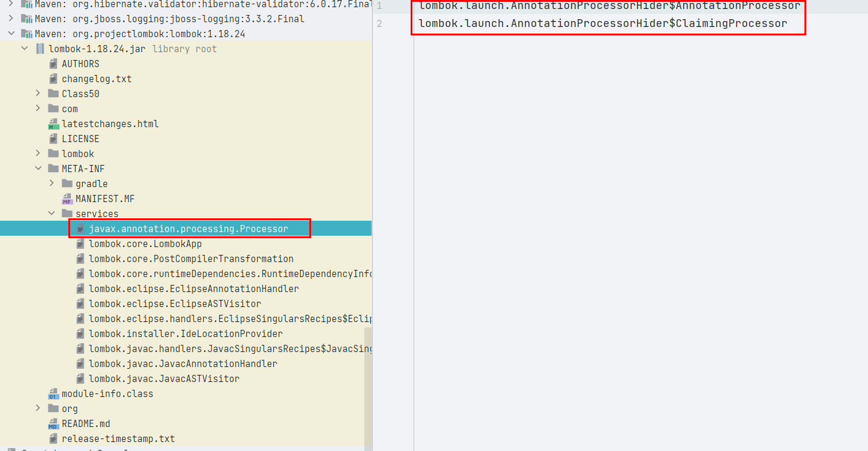This screenshot has height=451, width=868.
Task: Select lombok.eclipse.EclipseASTVisitor file
Action: (x=175, y=303)
